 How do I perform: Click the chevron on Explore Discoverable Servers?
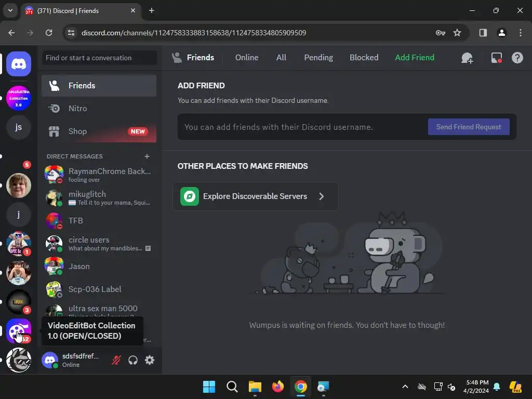coord(321,196)
